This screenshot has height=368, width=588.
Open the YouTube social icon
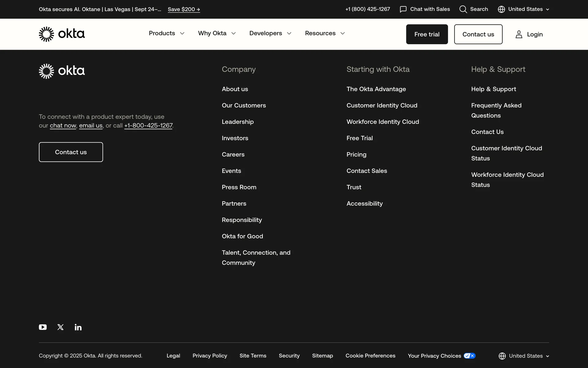pos(43,327)
